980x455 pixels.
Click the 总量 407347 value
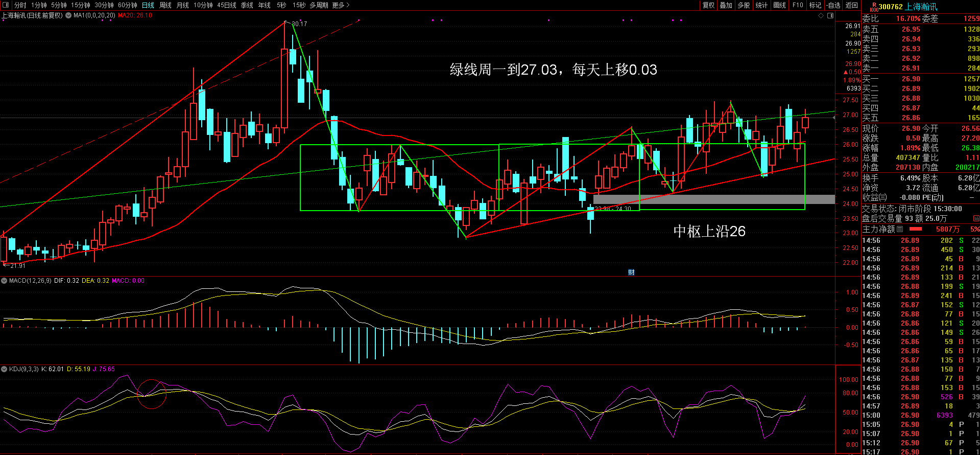tap(908, 158)
